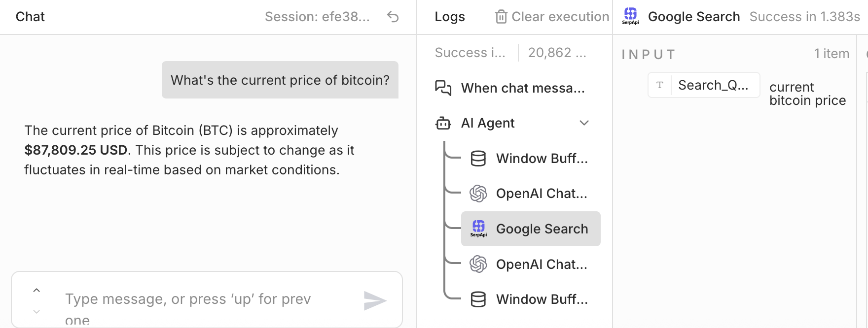Collapse the AI Agent log entry
Image resolution: width=868 pixels, height=328 pixels.
[x=584, y=123]
